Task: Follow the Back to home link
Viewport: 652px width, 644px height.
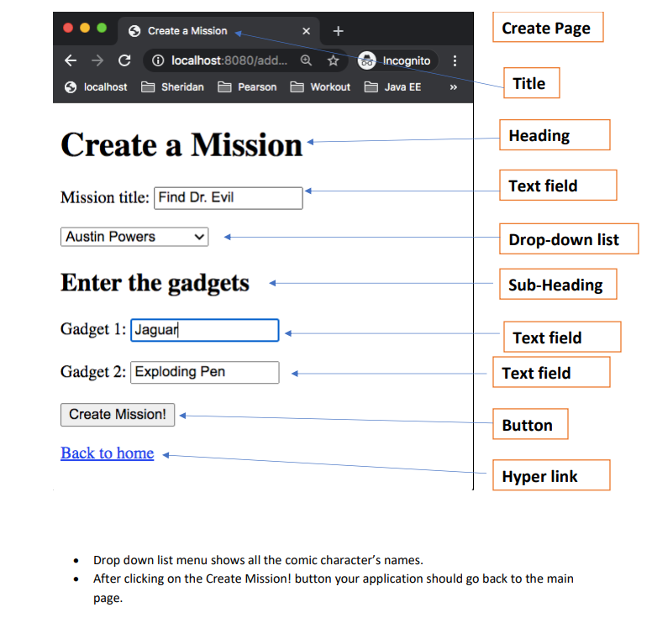Action: coord(108,453)
